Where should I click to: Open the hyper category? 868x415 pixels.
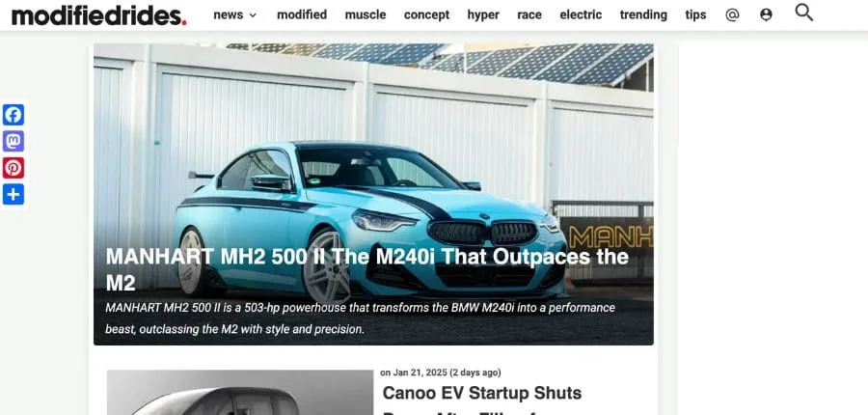(x=483, y=15)
